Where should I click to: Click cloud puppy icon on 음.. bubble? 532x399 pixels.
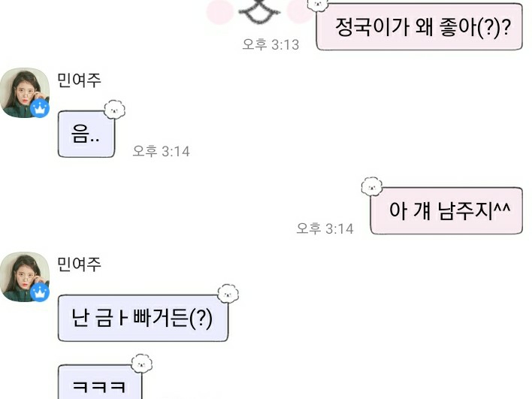pyautogui.click(x=115, y=110)
